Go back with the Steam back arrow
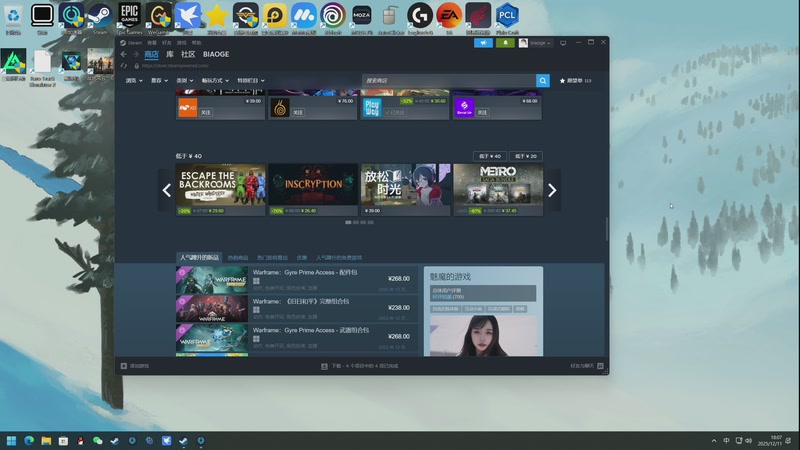800x450 pixels. 123,54
